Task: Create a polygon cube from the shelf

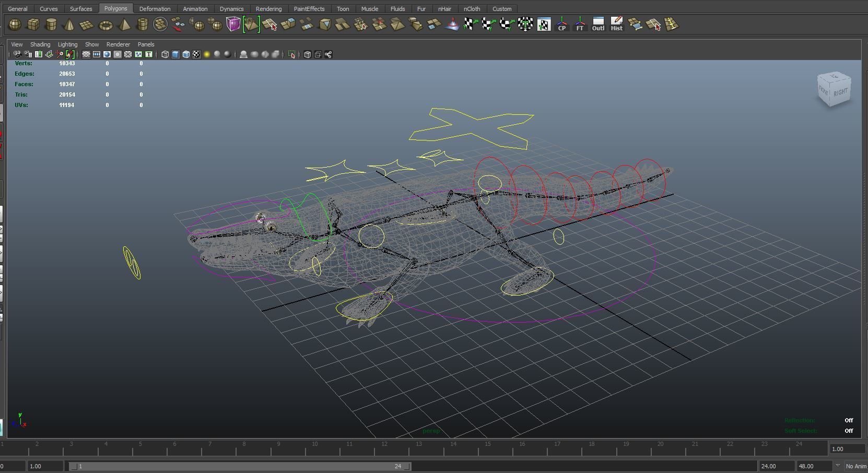Action: pos(33,25)
